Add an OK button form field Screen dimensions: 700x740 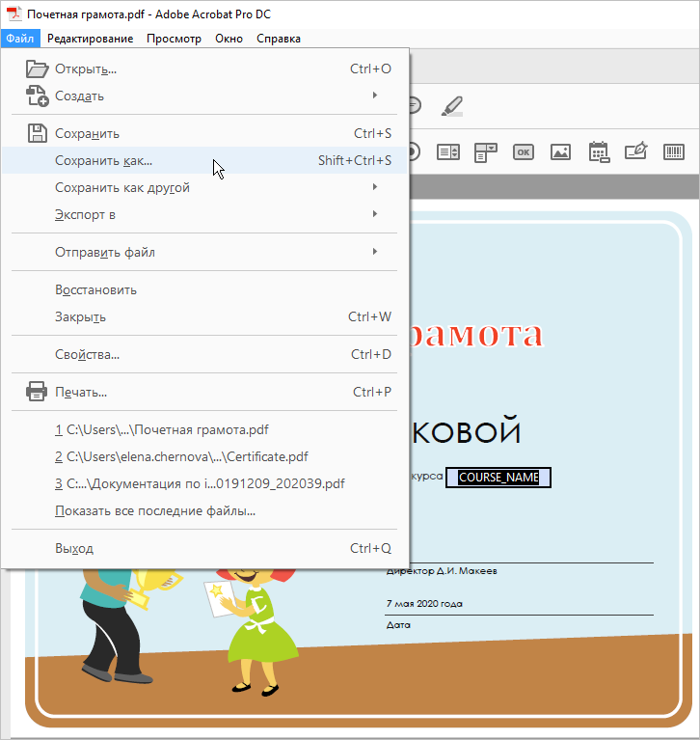pos(524,152)
